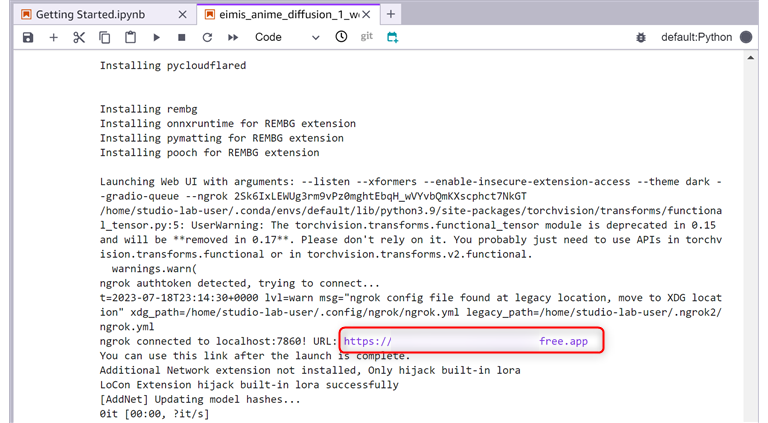Copy the selected cell

[x=105, y=37]
